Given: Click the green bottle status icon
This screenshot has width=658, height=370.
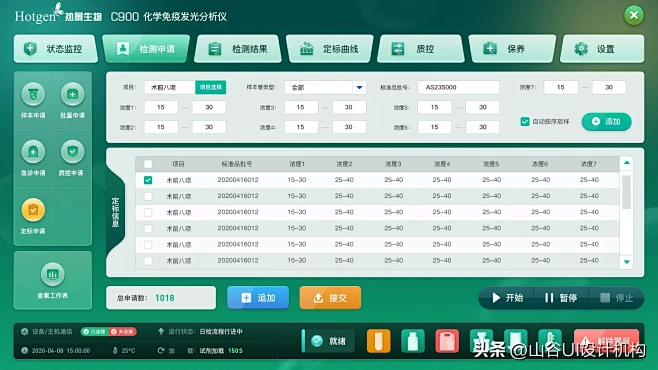Looking at the screenshot, I should [x=413, y=341].
